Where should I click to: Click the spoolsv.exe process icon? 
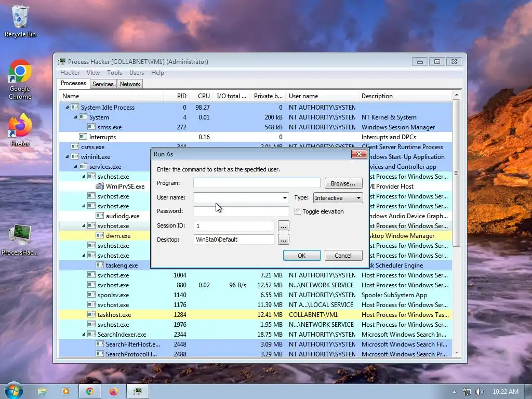pos(91,295)
